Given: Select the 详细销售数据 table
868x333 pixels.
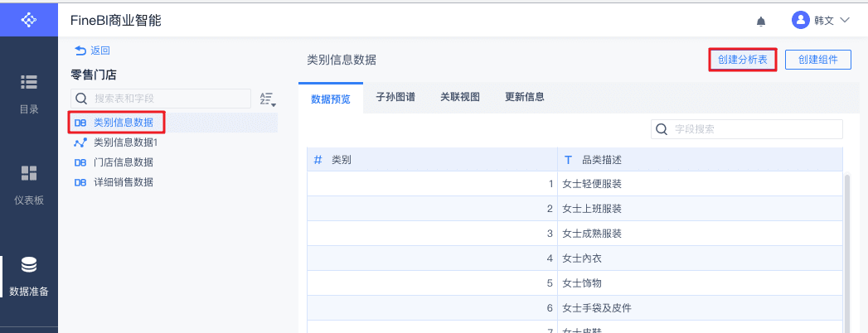Looking at the screenshot, I should point(123,182).
